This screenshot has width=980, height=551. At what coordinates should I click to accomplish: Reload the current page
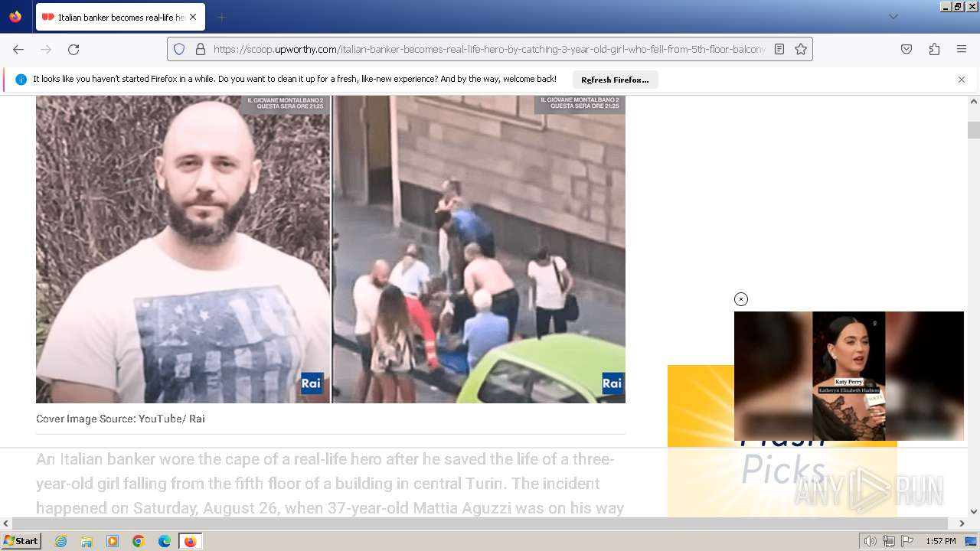tap(73, 49)
